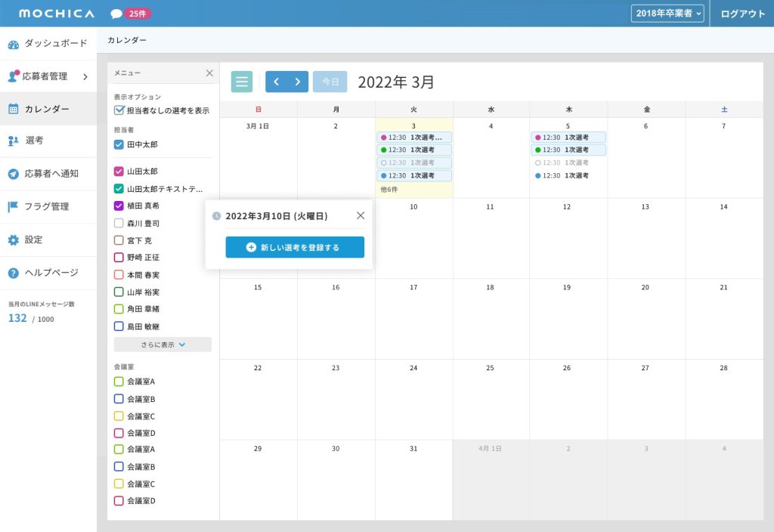Go to previous month arrow
Image resolution: width=774 pixels, height=532 pixels.
(277, 82)
